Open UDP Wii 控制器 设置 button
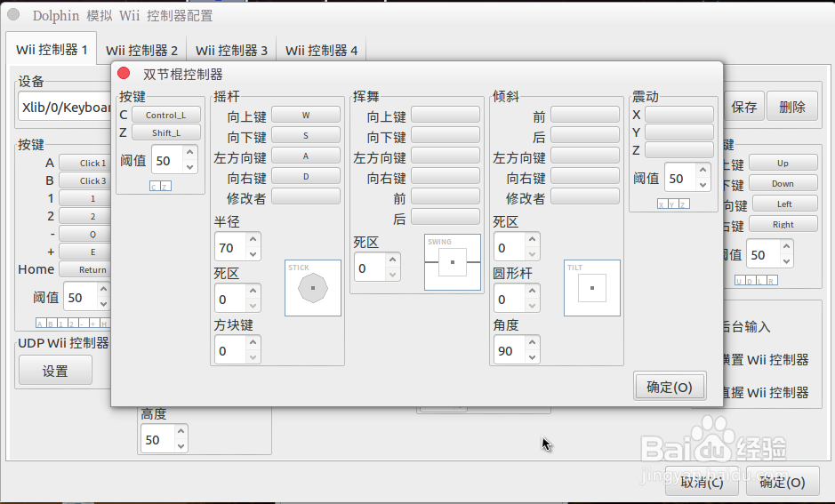 pyautogui.click(x=55, y=371)
